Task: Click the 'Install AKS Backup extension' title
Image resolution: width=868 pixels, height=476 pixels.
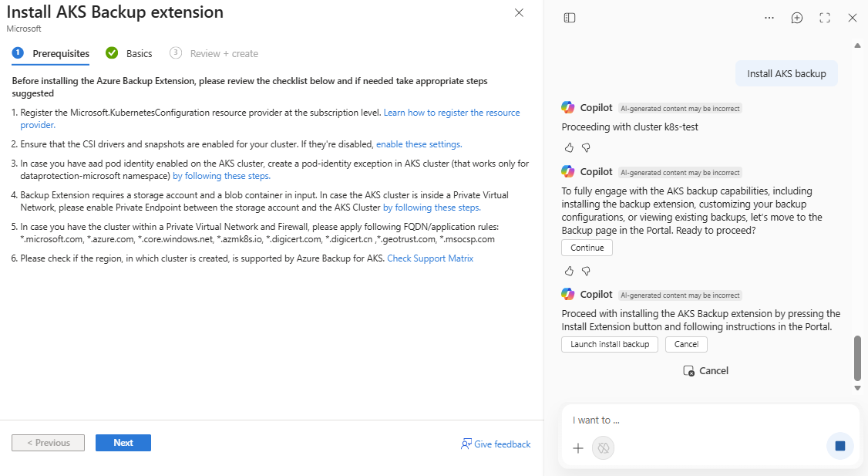Action: [115, 12]
